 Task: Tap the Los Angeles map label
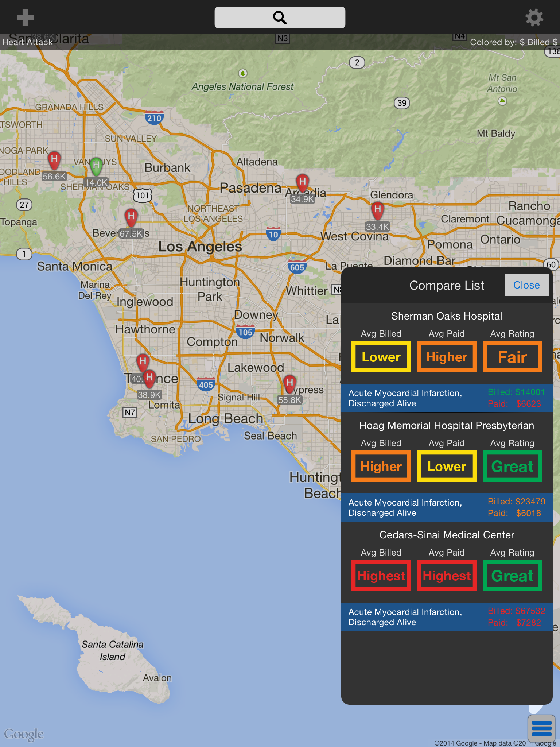pos(200,247)
